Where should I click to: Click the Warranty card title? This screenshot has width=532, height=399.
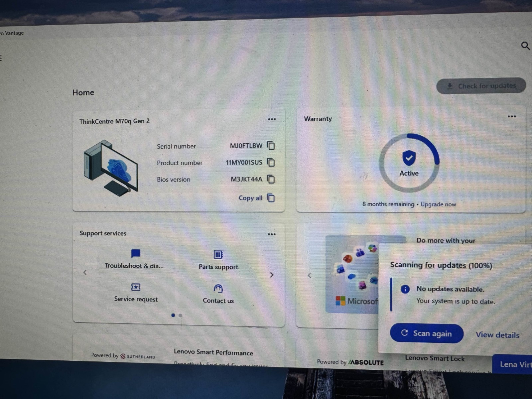[x=318, y=119]
